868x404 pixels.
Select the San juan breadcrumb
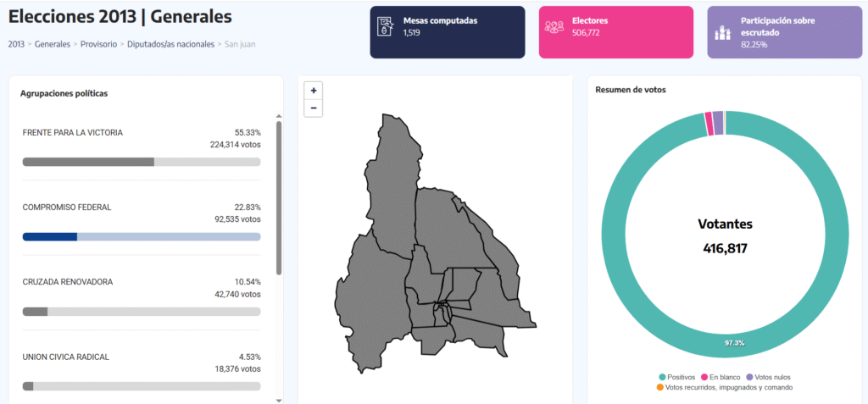[240, 44]
